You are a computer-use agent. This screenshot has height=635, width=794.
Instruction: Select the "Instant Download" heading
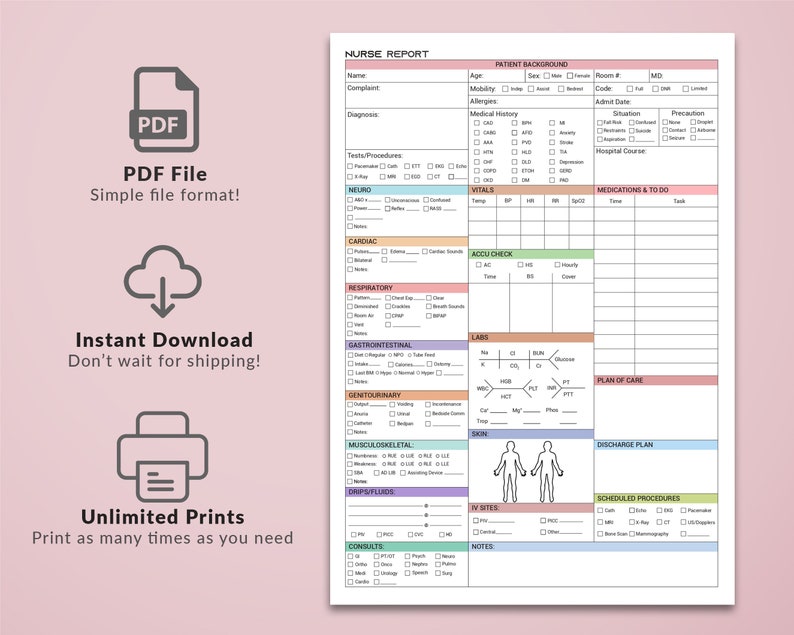pos(164,340)
